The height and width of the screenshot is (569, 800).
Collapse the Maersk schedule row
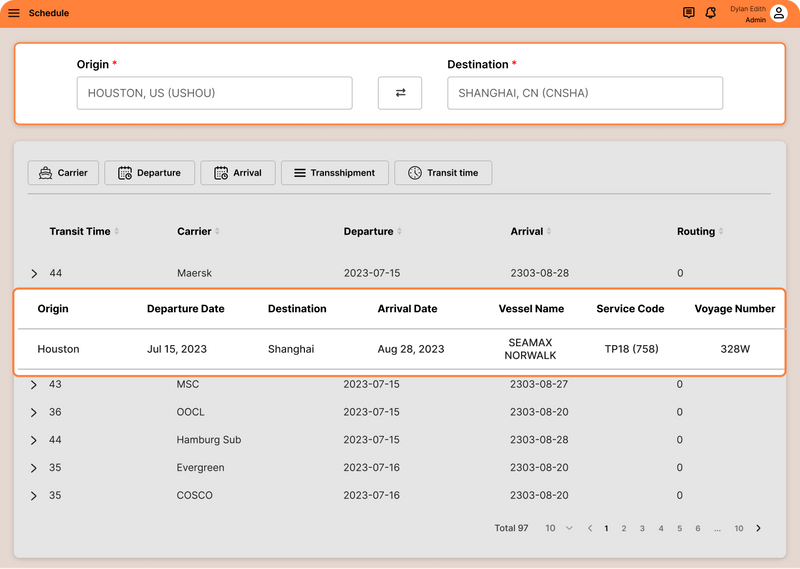pyautogui.click(x=34, y=274)
